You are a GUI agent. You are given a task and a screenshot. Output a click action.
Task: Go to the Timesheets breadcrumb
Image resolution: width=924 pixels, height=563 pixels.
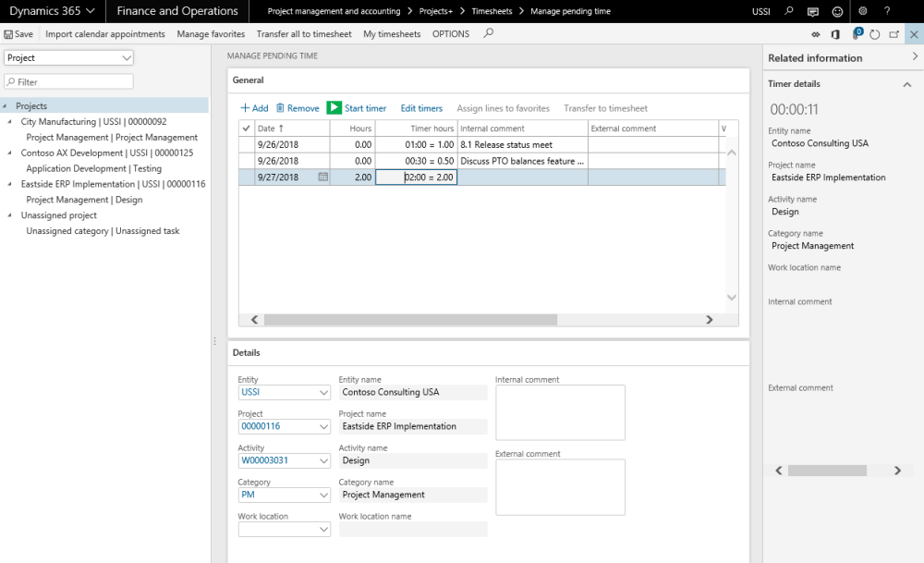click(x=492, y=11)
